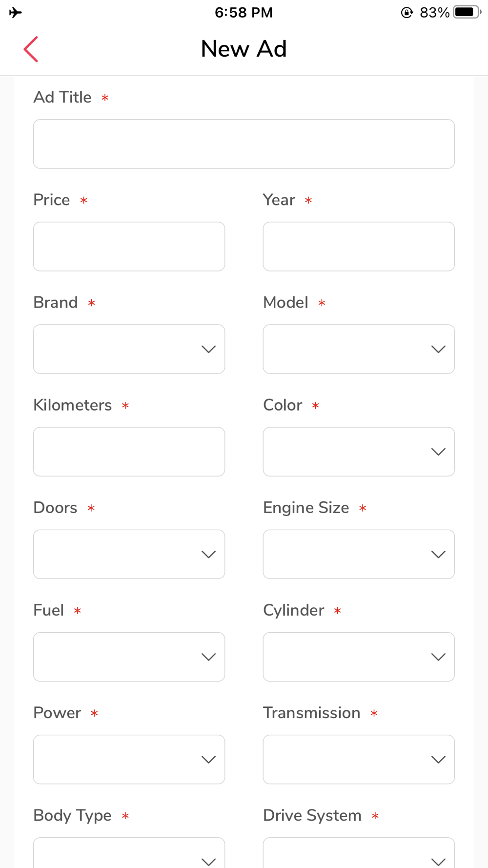Tap the rotation lock status icon
This screenshot has width=488, height=868.
(x=407, y=13)
